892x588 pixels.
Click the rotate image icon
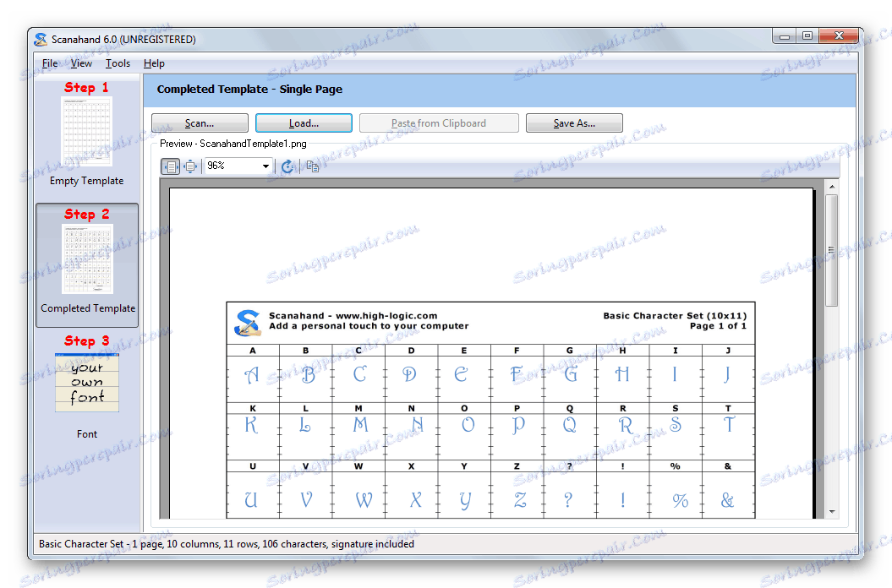tap(287, 166)
